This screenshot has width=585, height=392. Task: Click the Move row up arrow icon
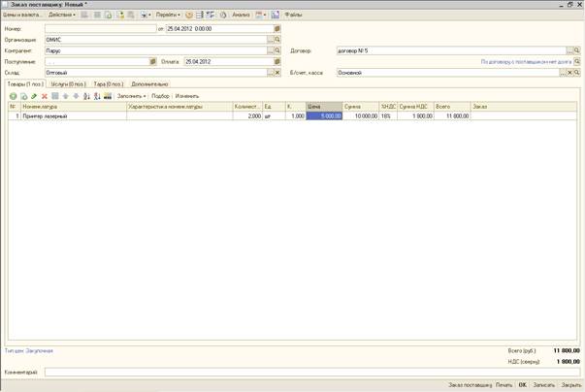66,96
